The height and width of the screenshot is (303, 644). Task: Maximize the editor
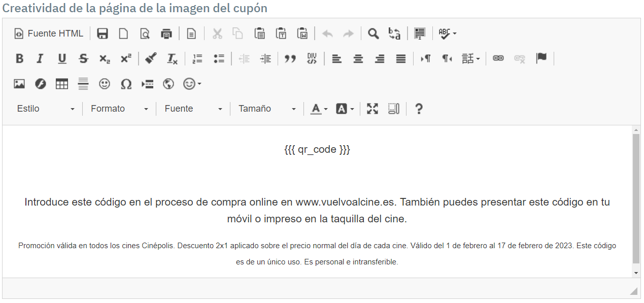(372, 109)
